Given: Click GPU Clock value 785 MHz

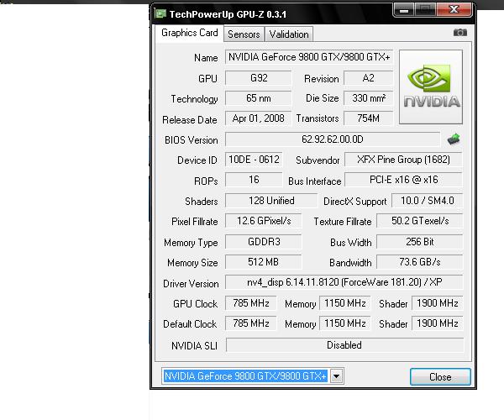Looking at the screenshot, I should pos(251,303).
